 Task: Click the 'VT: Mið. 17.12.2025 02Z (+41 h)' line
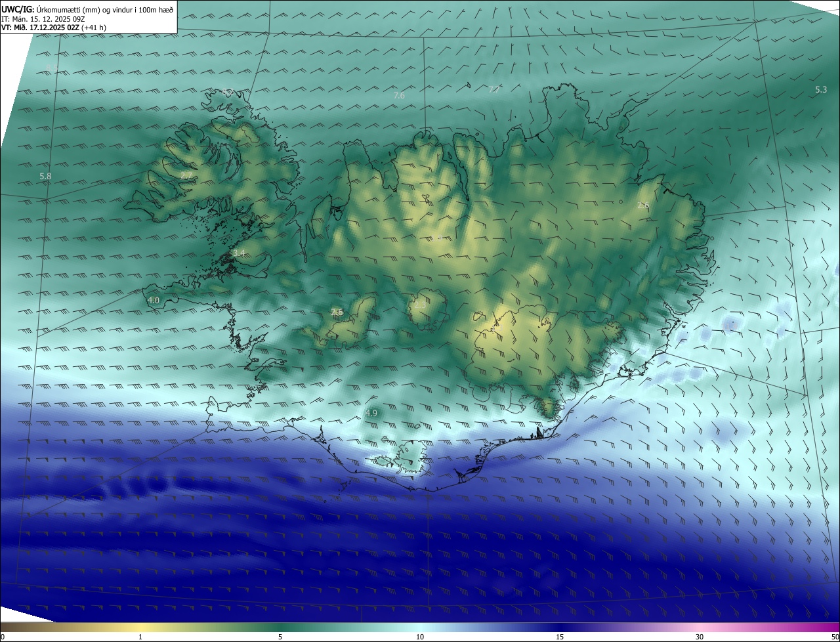[53, 28]
